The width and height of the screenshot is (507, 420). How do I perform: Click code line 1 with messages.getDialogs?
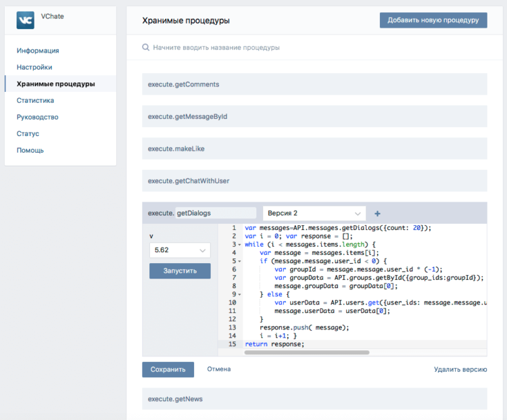point(338,228)
